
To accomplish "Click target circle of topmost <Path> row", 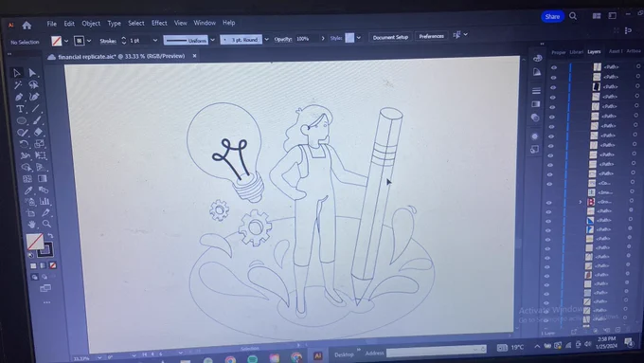I will click(638, 66).
